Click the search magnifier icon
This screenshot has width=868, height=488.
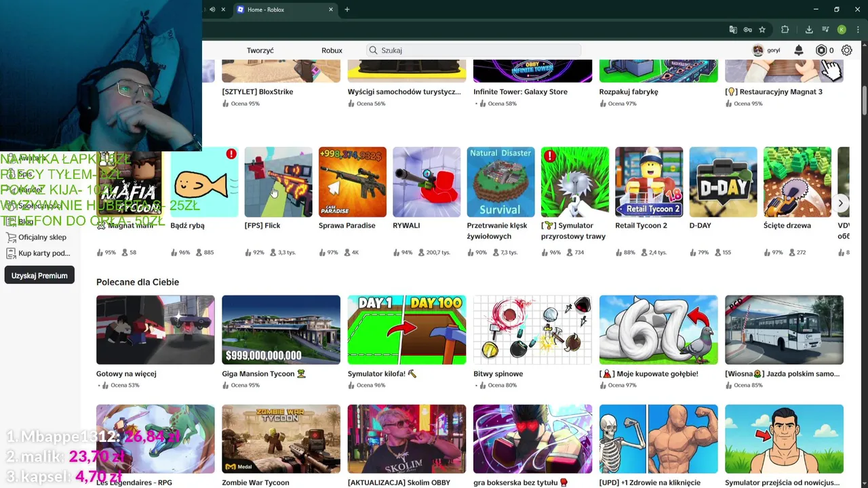click(373, 50)
